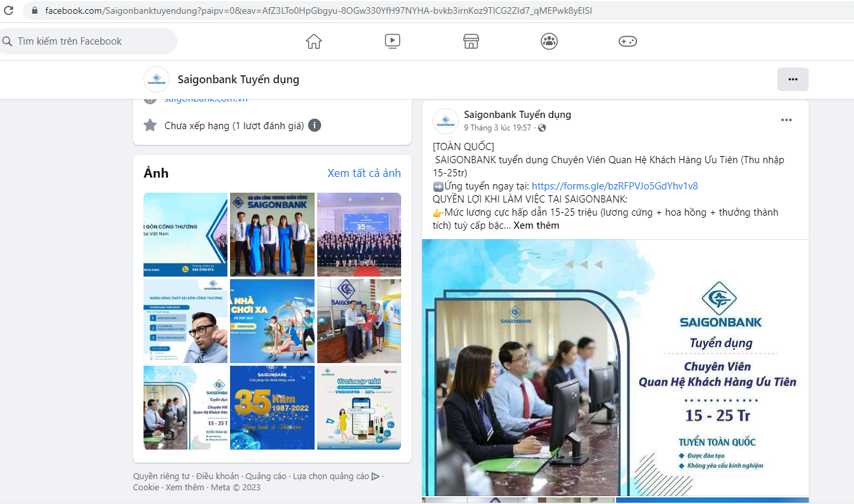The image size is (854, 504).
Task: Click the star rating icon
Action: tap(150, 125)
